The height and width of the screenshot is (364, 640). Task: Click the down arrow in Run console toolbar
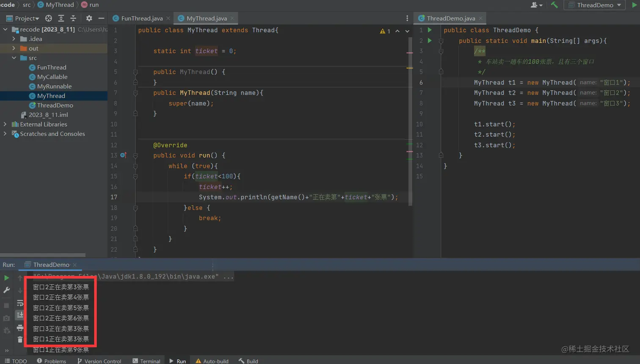[20, 290]
